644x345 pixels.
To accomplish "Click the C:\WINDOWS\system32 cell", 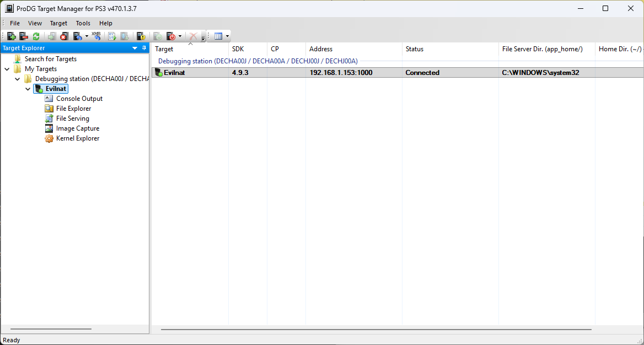I will coord(540,73).
